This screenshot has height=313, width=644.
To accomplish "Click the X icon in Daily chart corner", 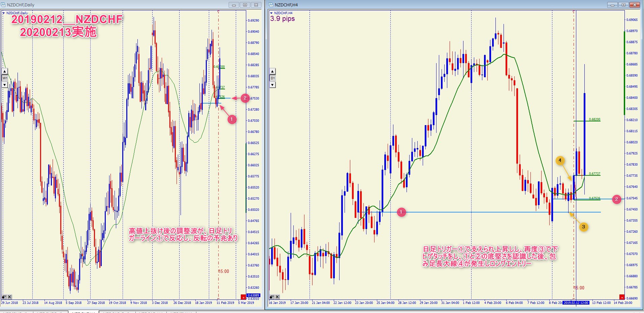I will [9, 297].
